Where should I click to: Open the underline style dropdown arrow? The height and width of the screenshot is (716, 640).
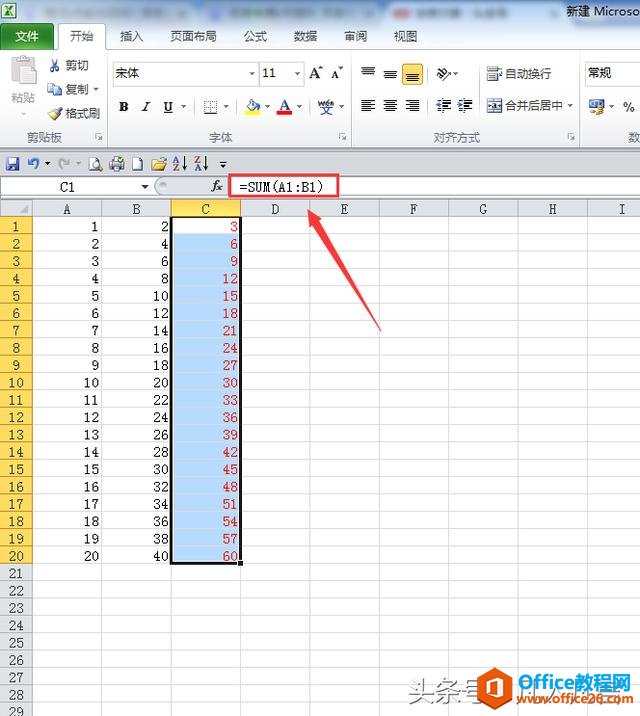click(x=184, y=107)
